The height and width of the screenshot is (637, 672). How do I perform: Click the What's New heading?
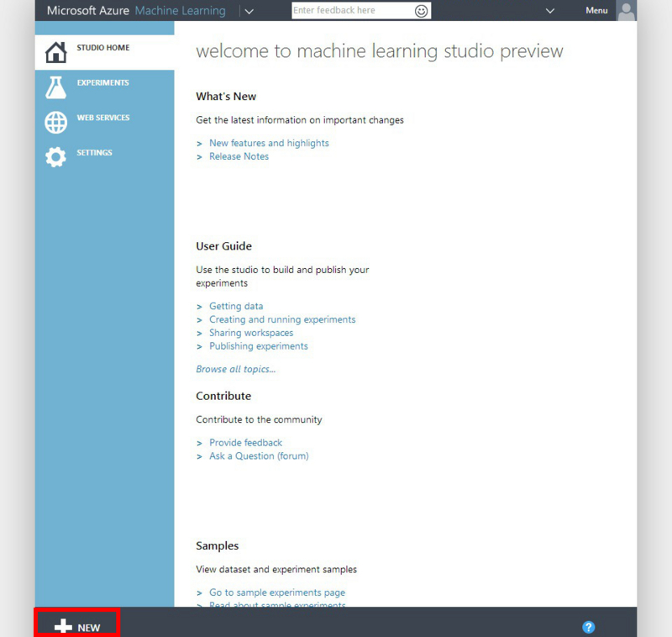point(226,97)
